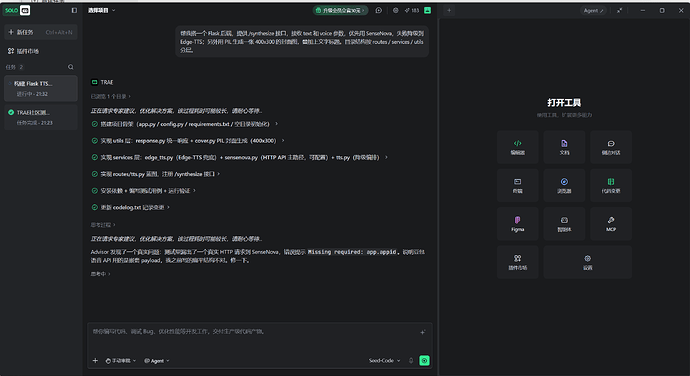Open the agent robot tool tile
The width and height of the screenshot is (690, 376).
[564, 224]
